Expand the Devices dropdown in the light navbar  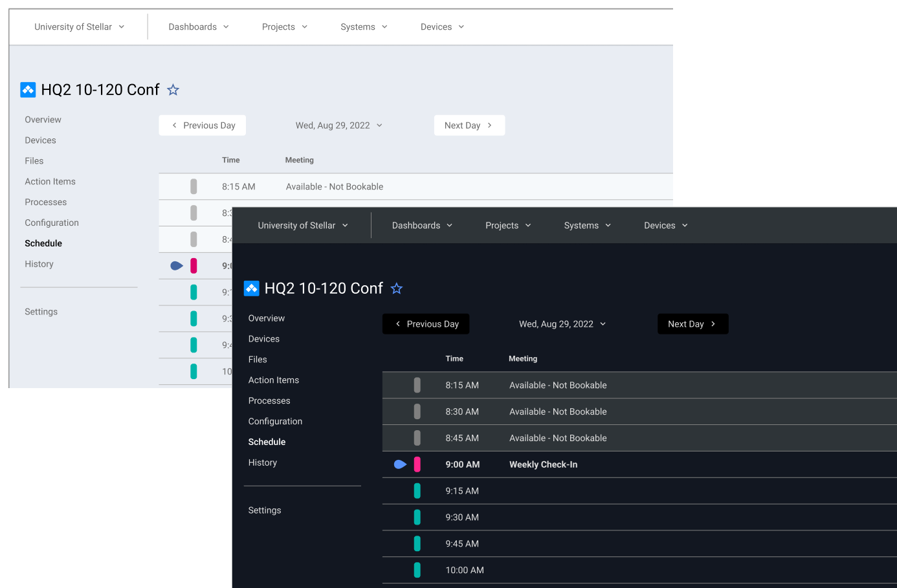click(x=442, y=27)
